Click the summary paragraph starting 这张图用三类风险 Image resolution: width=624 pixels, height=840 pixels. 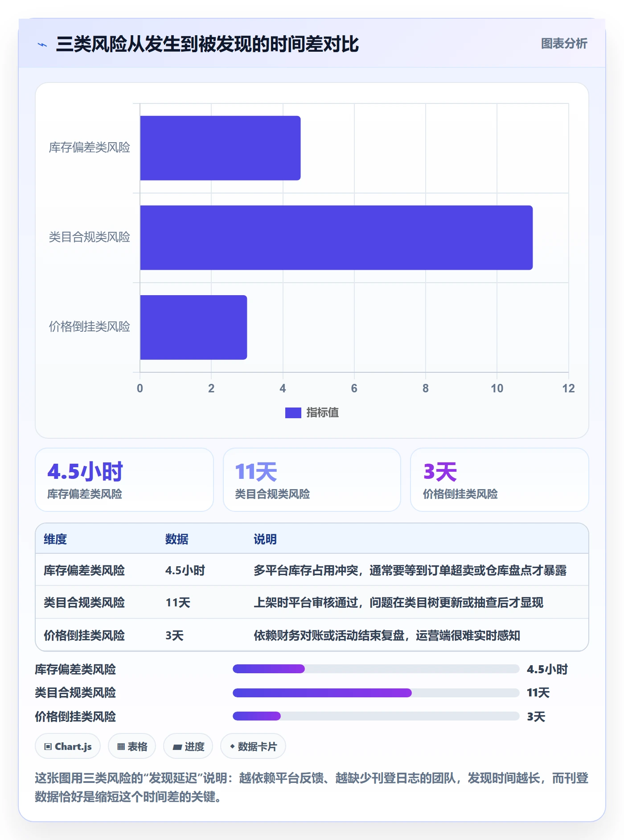click(312, 787)
